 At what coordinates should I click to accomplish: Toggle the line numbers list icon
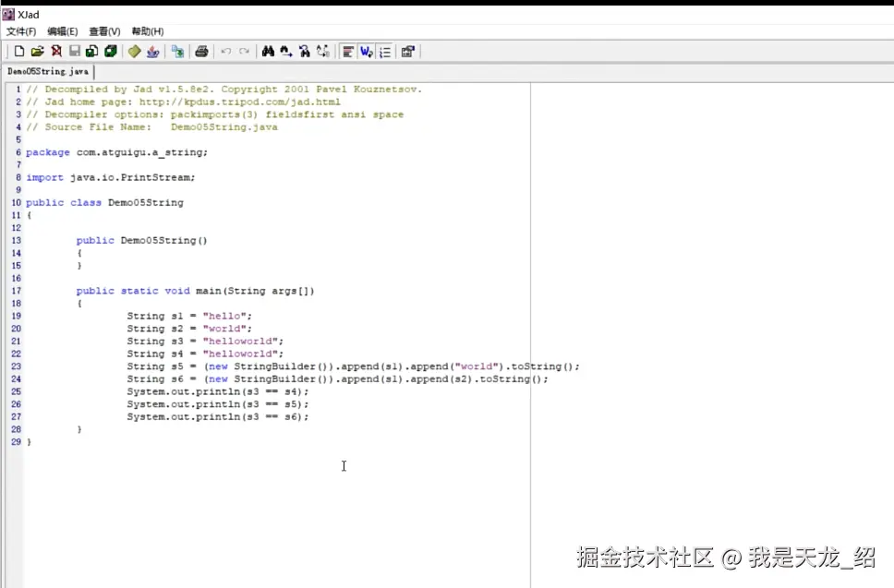coord(385,52)
